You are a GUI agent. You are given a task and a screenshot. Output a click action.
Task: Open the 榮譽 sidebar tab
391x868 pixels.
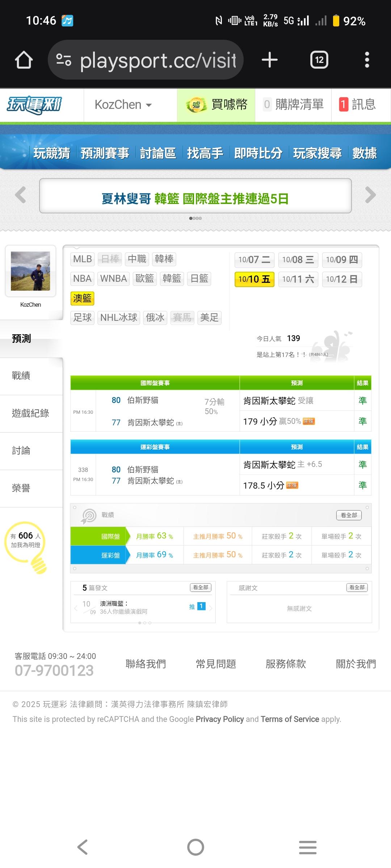point(31,489)
